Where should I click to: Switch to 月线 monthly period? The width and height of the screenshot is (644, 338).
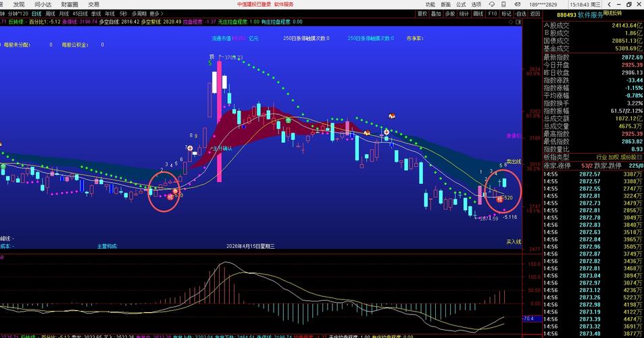(64, 14)
